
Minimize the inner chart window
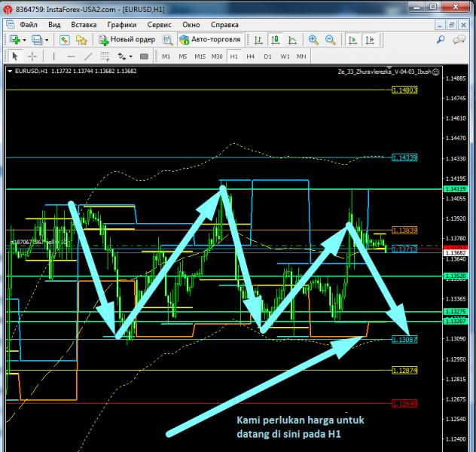pyautogui.click(x=440, y=25)
